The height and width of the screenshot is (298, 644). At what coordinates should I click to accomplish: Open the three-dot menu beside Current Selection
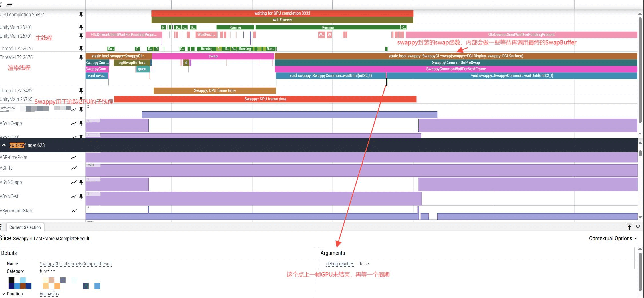click(1, 227)
